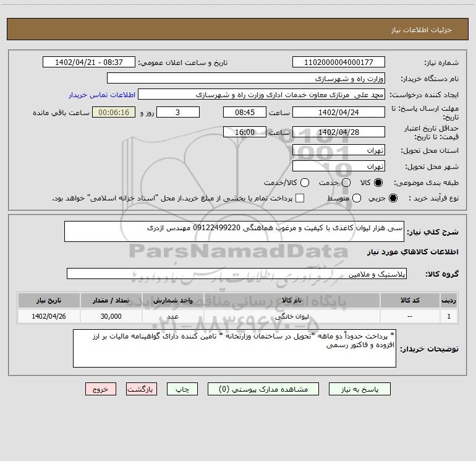Click the quantity cell 30,000
Screen dimensions: 476x461
coord(111,316)
